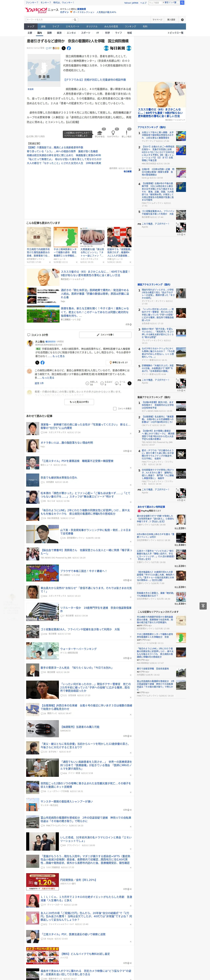Tick the コメント非表示 checkbox
Screen dimensions: 210x980
pyautogui.click(x=115, y=409)
